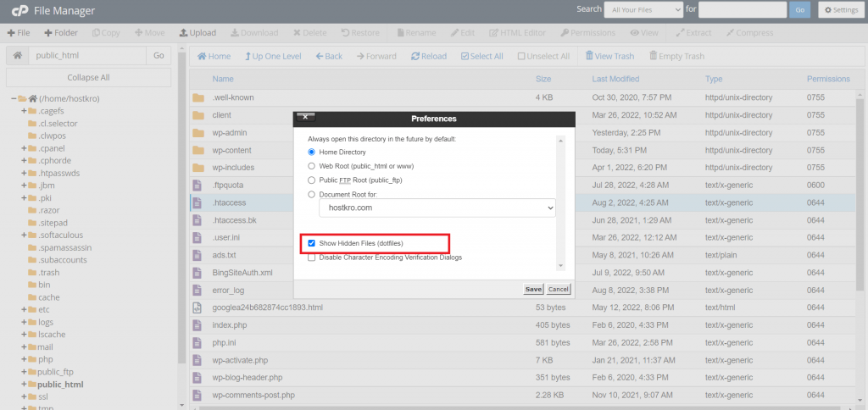This screenshot has height=410, width=868.
Task: Select the .trash folder in the tree
Action: pyautogui.click(x=48, y=272)
